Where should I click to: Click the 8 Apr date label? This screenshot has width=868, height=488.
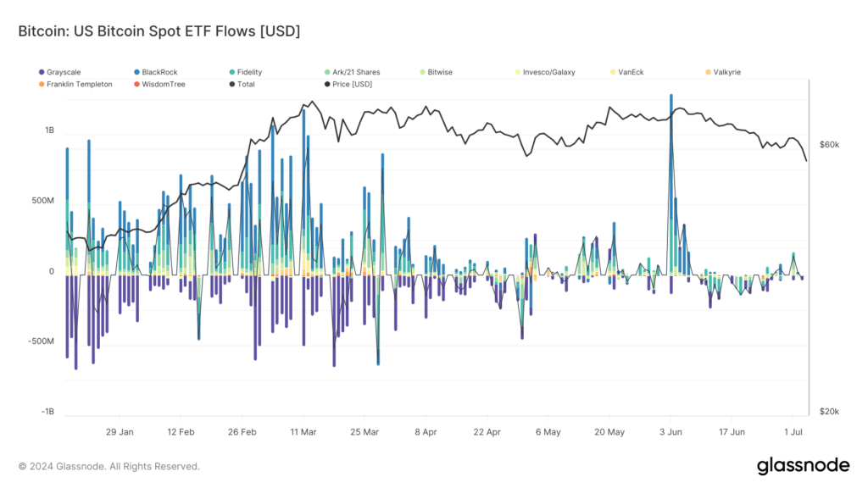coord(426,432)
